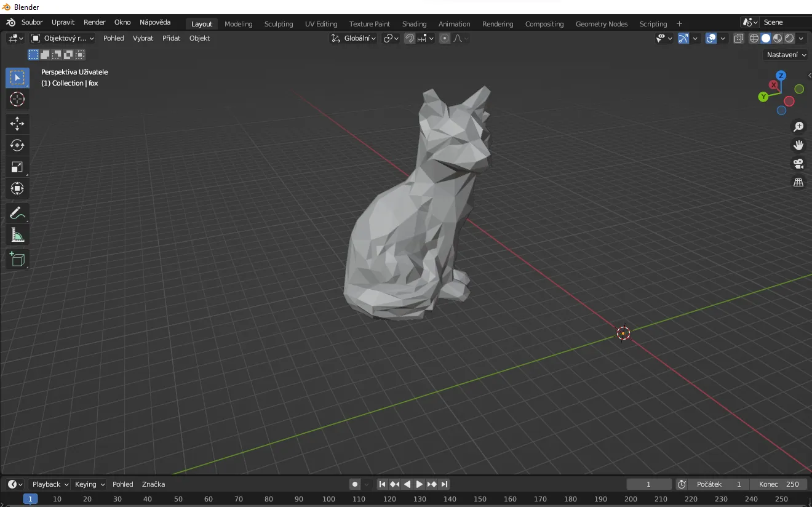Select the Scale tool
Screen dimensions: 812x507
tap(17, 167)
